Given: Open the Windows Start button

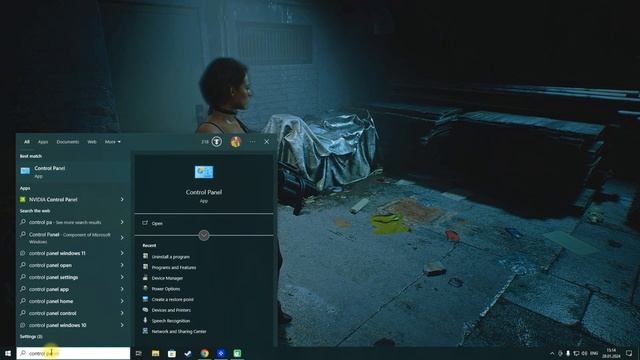Looking at the screenshot, I should [8, 353].
